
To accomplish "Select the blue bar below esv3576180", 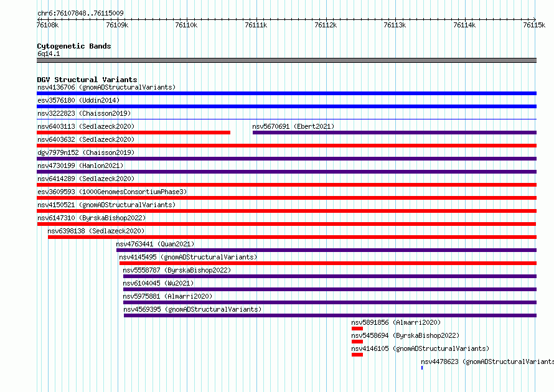I will [x=286, y=106].
